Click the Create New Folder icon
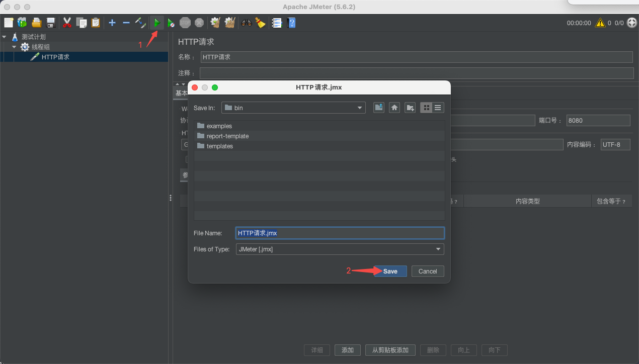639x364 pixels. click(410, 108)
